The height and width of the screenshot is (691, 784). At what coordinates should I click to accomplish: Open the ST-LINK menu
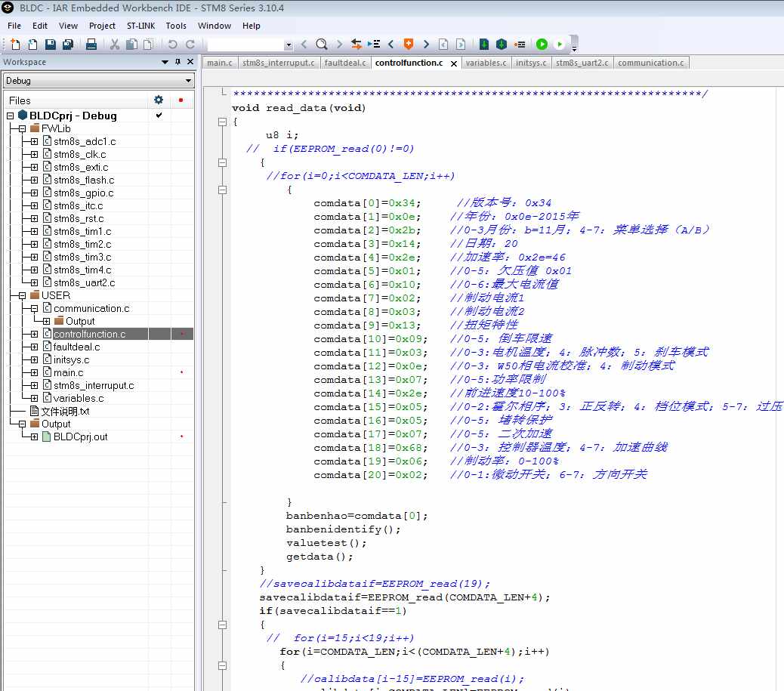140,26
